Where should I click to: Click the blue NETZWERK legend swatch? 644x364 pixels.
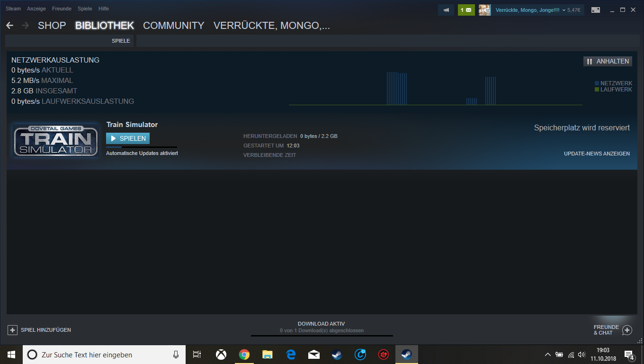[597, 83]
